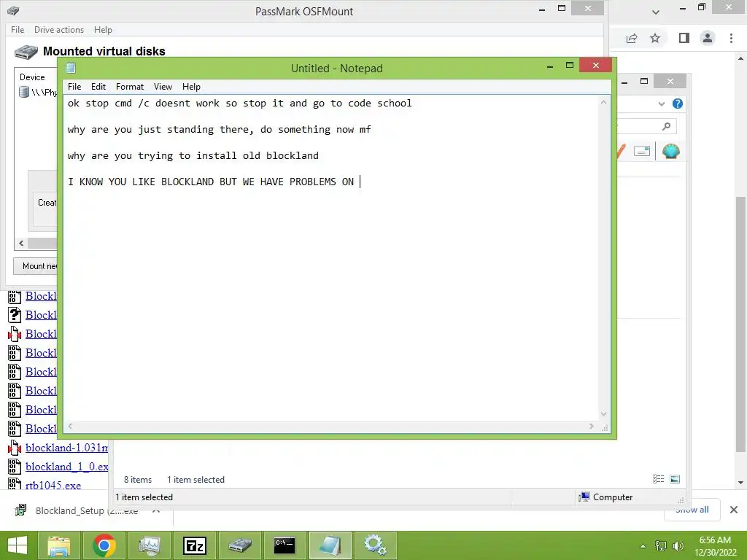
Task: Click the Mounted virtual disks drive icon
Action: [26, 52]
